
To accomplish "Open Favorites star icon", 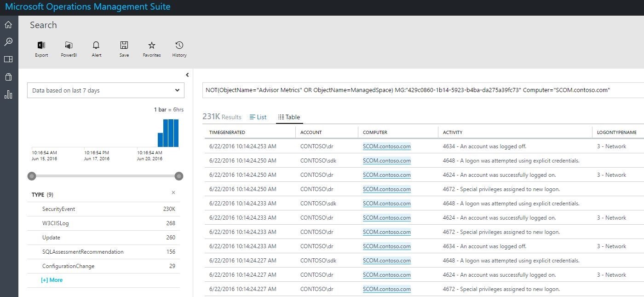I will 152,49.
